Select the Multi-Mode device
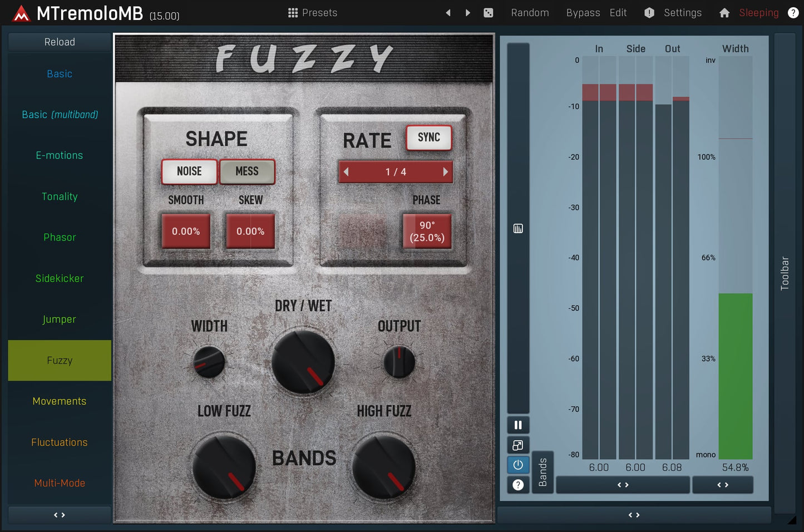The height and width of the screenshot is (532, 804). coord(60,483)
